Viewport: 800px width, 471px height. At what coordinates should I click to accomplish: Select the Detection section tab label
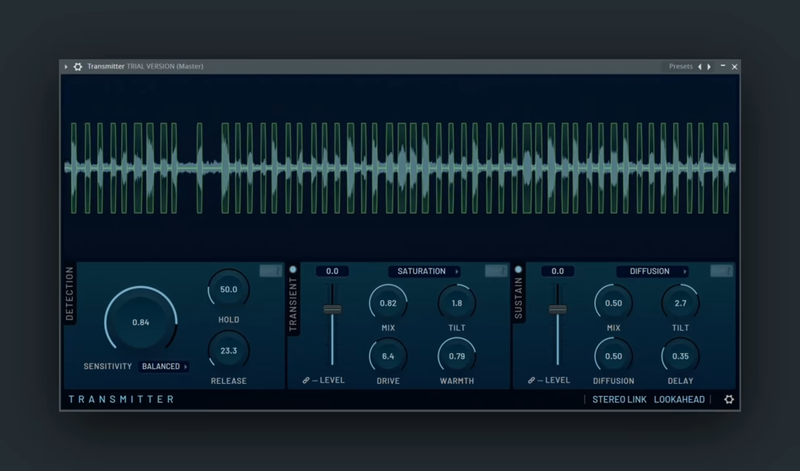[70, 294]
